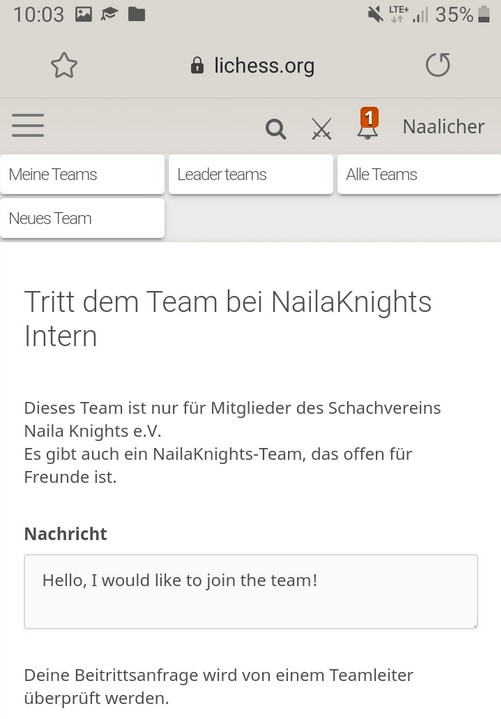Viewport: 501px width, 719px height.
Task: Open the lichess search magnifier
Action: [275, 129]
